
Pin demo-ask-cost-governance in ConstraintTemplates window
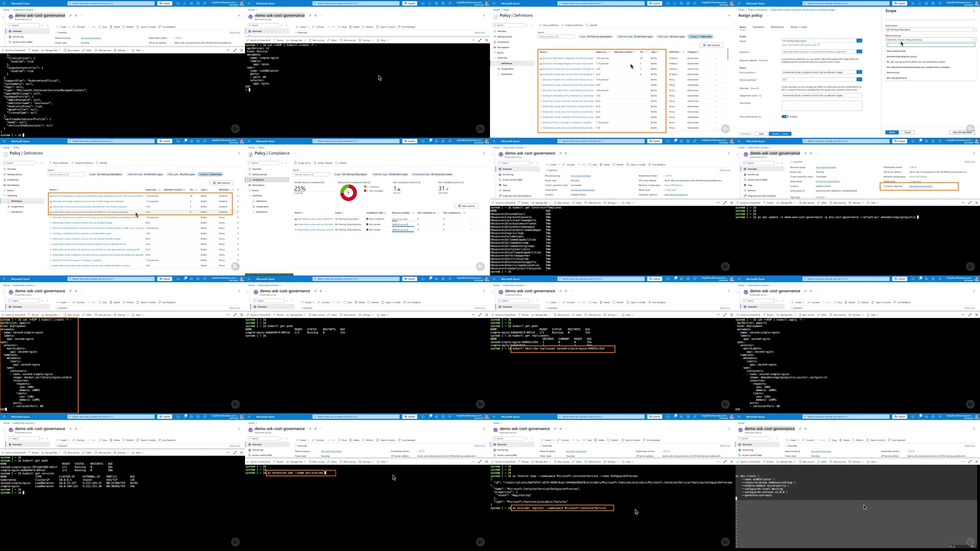pyautogui.click(x=560, y=153)
